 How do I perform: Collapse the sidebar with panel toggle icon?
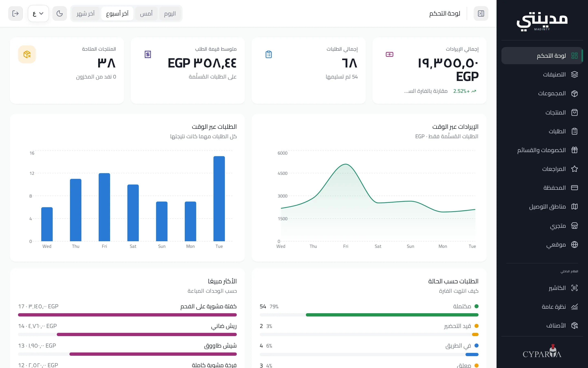tap(481, 13)
